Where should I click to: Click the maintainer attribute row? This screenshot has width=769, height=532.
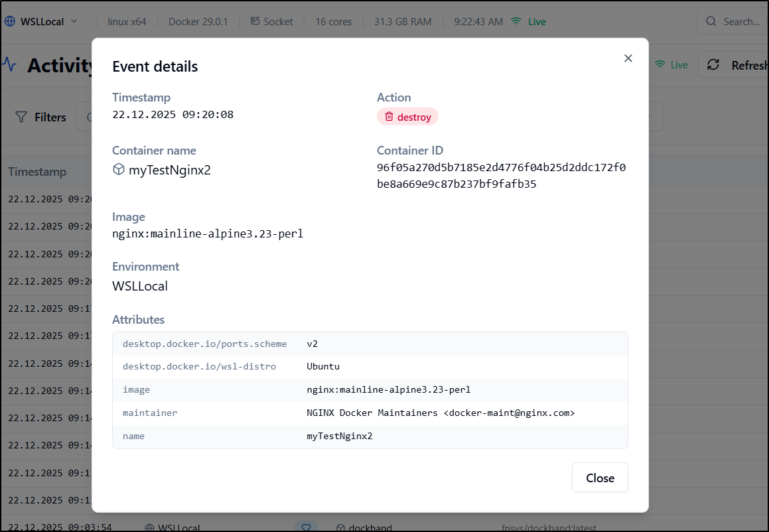pos(370,413)
